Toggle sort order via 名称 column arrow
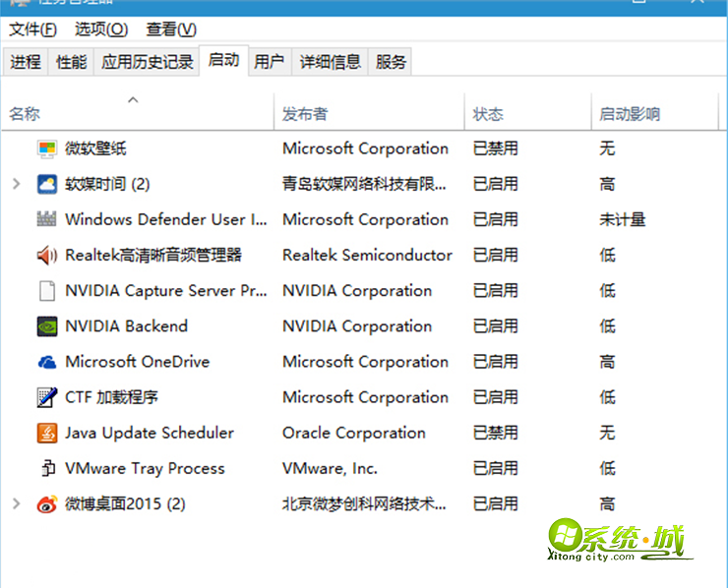 (x=133, y=99)
